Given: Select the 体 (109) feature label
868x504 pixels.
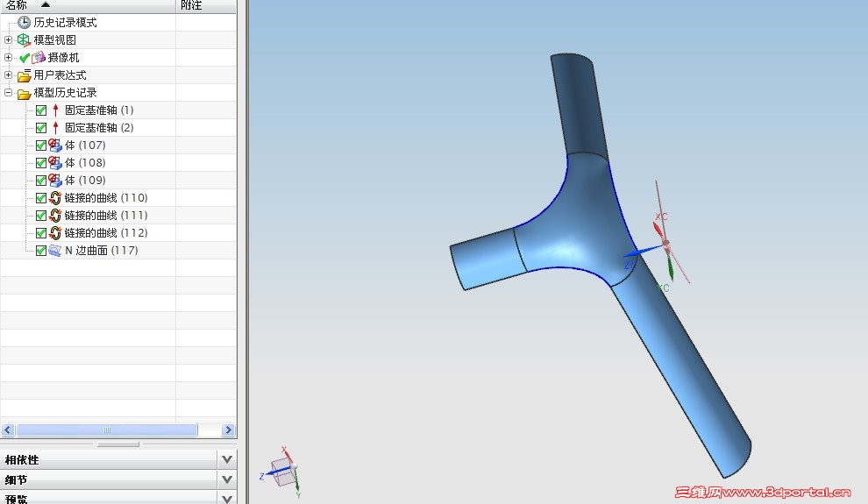Looking at the screenshot, I should [85, 181].
